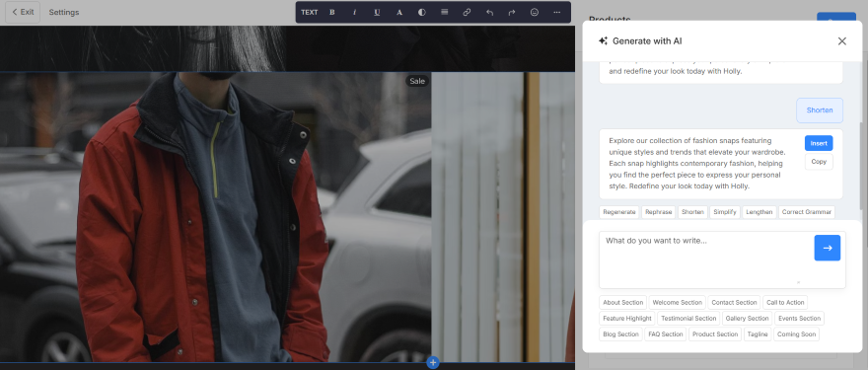Viewport: 868px width, 370px height.
Task: Insert the generated AI text
Action: click(x=819, y=143)
